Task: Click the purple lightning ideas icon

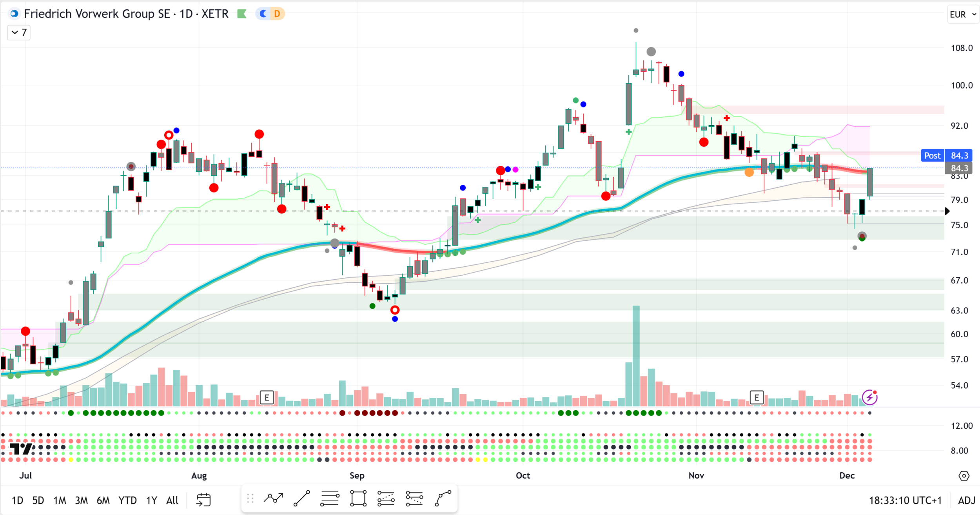Action: coord(869,397)
